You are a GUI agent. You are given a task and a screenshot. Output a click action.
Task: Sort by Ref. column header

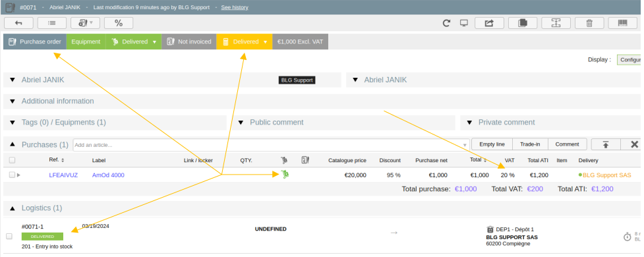[x=57, y=159]
